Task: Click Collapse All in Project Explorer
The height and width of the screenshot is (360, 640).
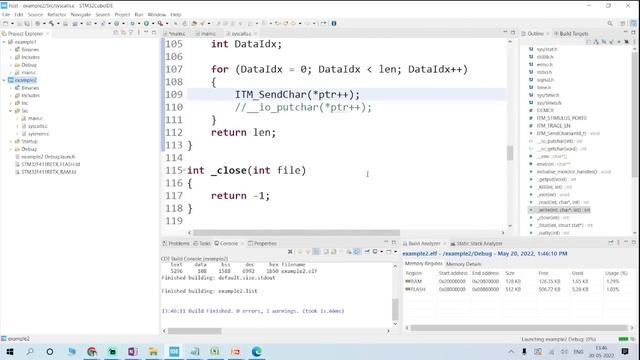Action: point(116,33)
